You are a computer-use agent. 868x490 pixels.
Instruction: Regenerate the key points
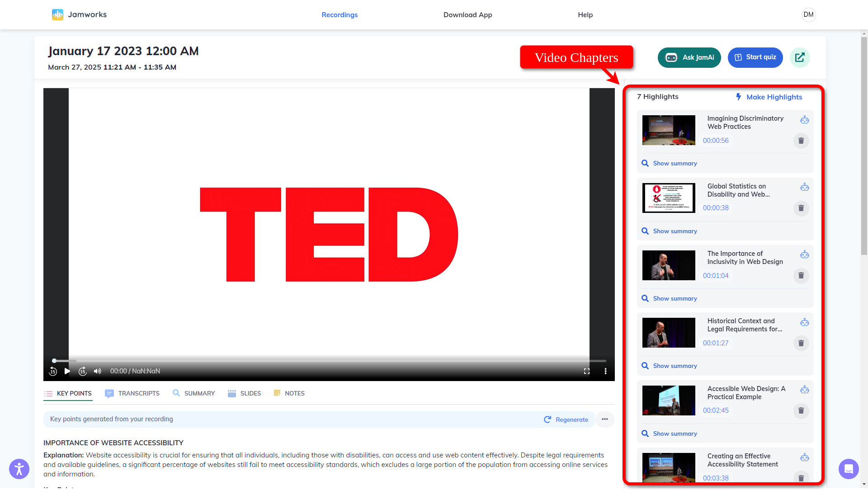point(566,419)
